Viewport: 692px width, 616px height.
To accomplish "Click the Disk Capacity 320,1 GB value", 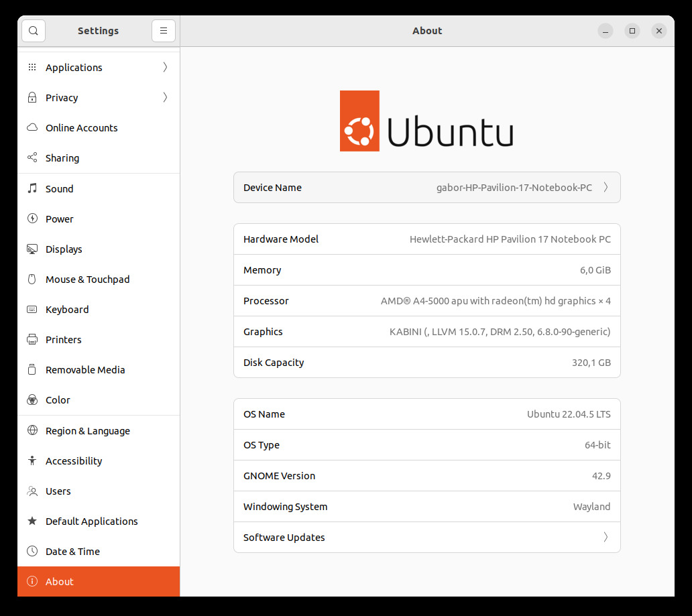I will pyautogui.click(x=591, y=363).
